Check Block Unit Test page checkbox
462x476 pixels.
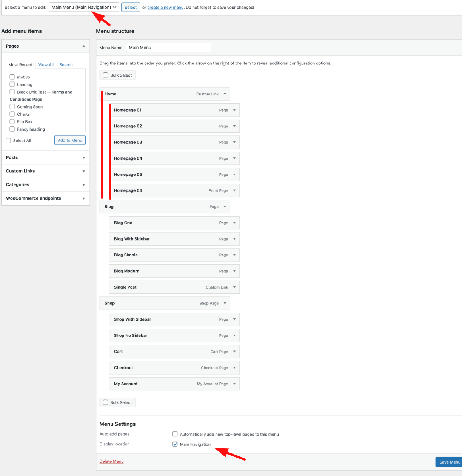pyautogui.click(x=12, y=92)
